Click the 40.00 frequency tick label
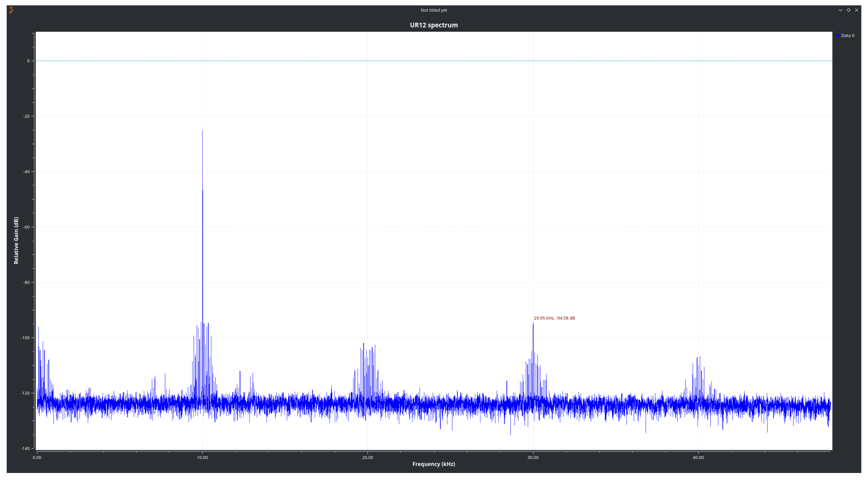The width and height of the screenshot is (868, 481). click(698, 457)
